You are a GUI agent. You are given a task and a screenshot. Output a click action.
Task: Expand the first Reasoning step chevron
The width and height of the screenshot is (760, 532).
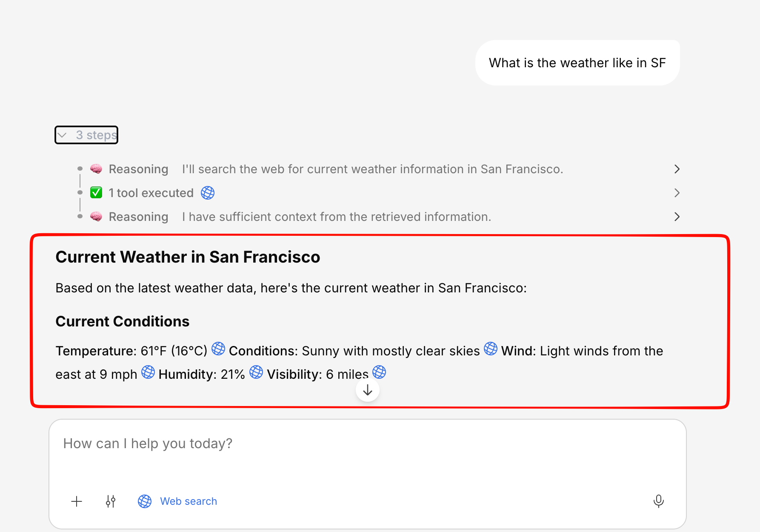(677, 169)
